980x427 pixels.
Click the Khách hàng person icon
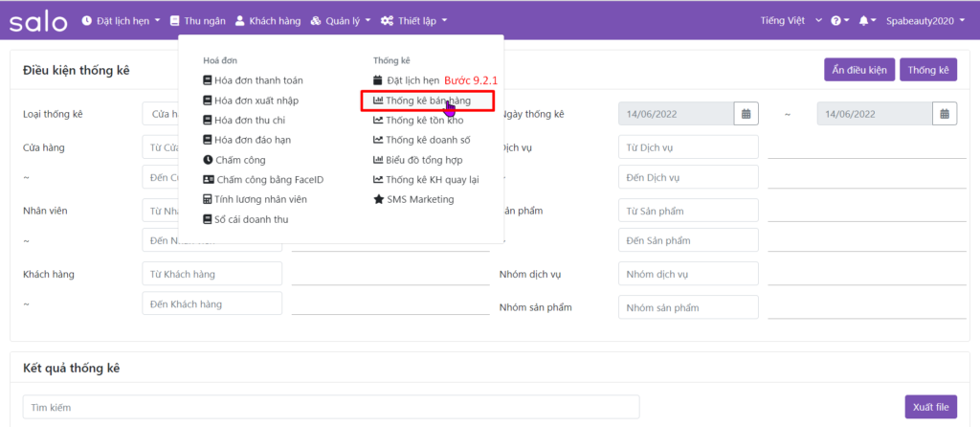pyautogui.click(x=239, y=21)
